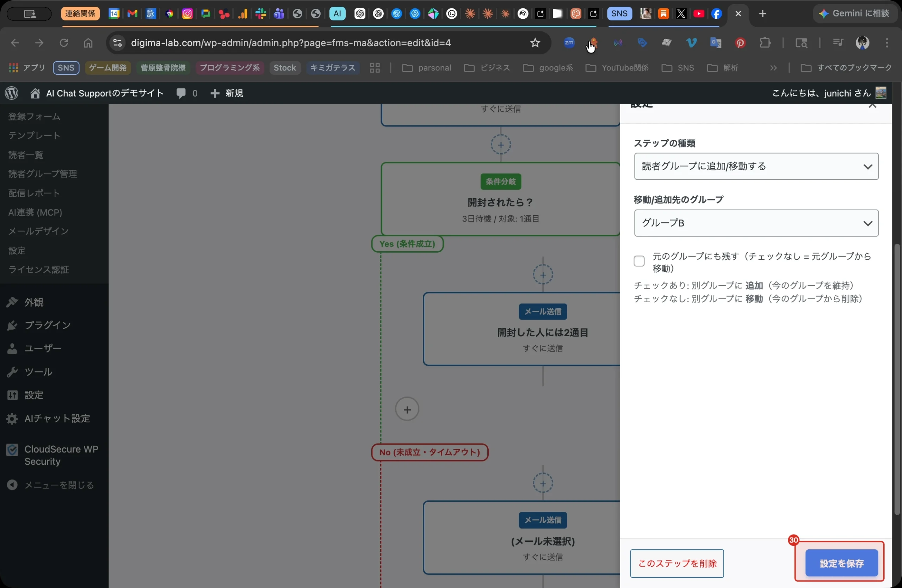Switch to the YouTube tab

[698, 14]
